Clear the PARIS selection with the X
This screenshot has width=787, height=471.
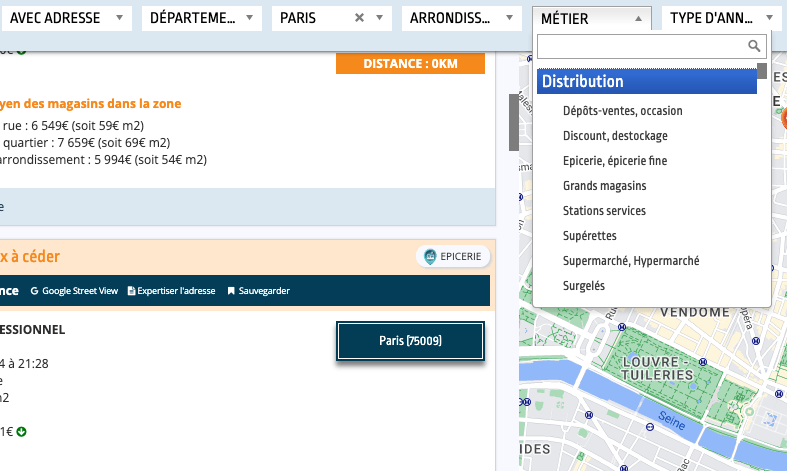coord(359,18)
